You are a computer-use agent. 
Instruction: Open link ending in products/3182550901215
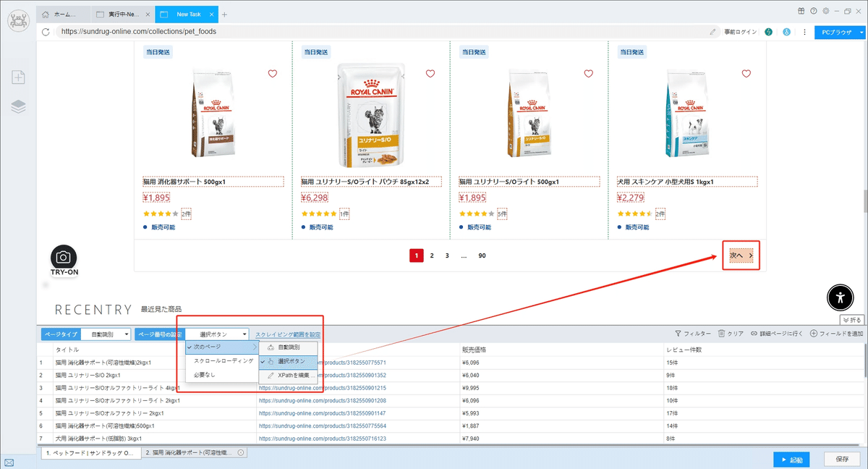click(x=323, y=388)
